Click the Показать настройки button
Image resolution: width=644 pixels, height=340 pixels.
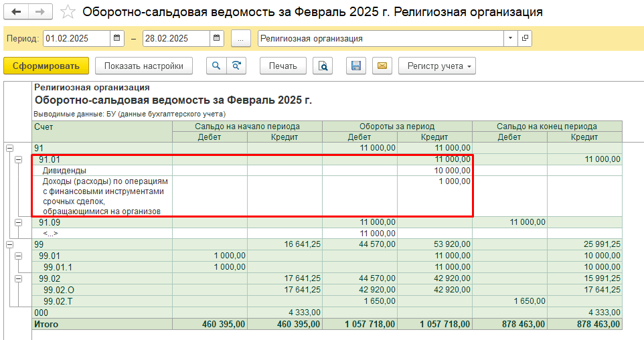[143, 66]
